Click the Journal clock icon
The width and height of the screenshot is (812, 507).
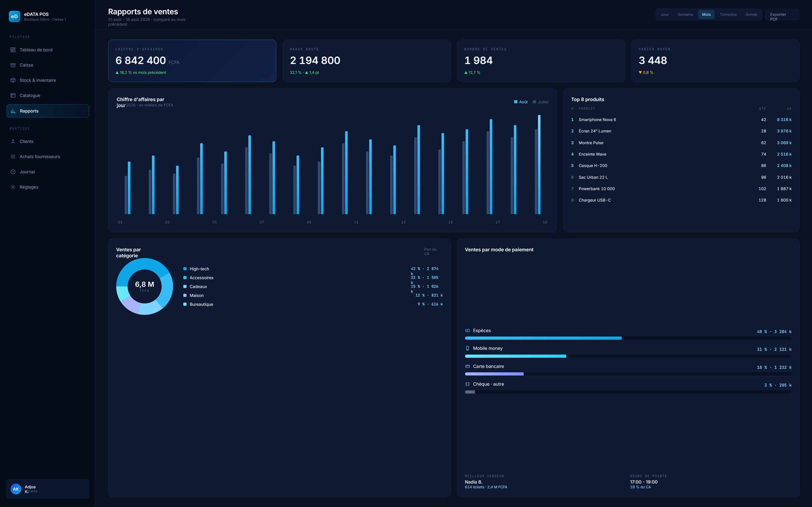tap(13, 172)
